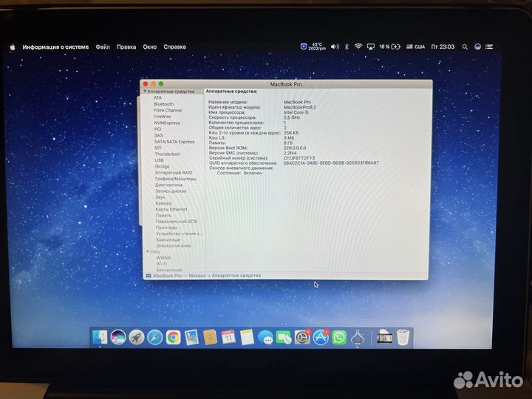
Task: Select Электропитание in the sidebar
Action: [174, 245]
